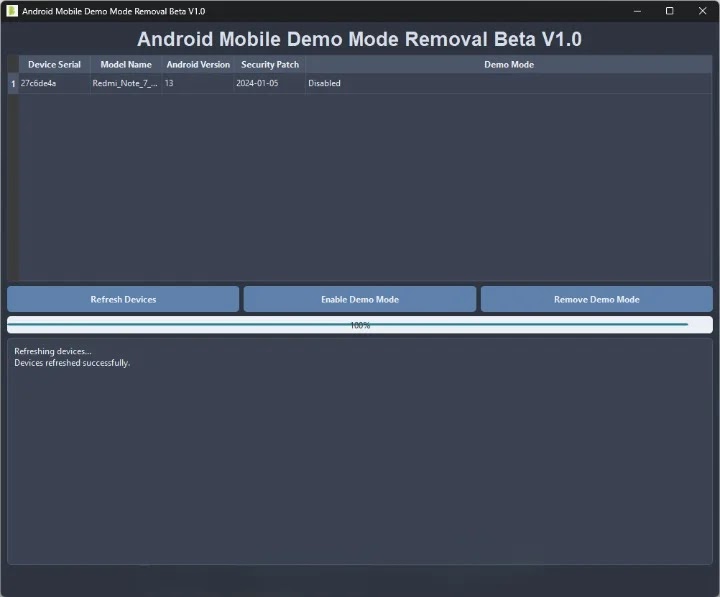Select the Disabled demo mode cell
Screen dimensions: 720x597
point(509,84)
